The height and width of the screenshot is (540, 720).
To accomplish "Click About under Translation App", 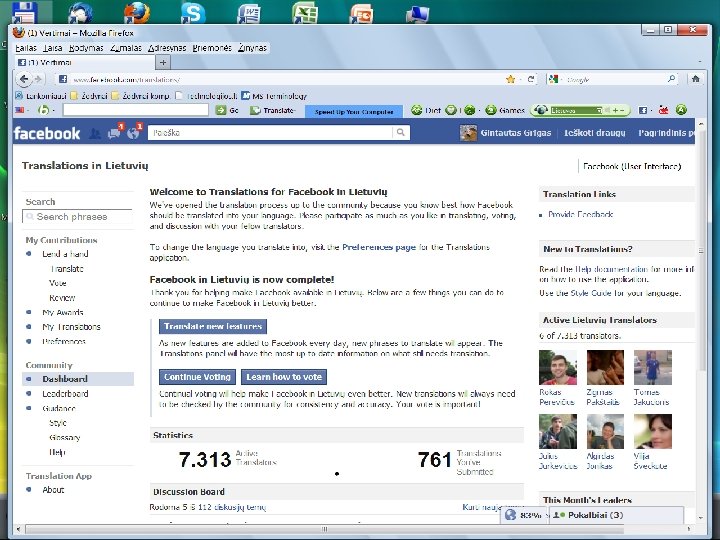I will coord(53,489).
